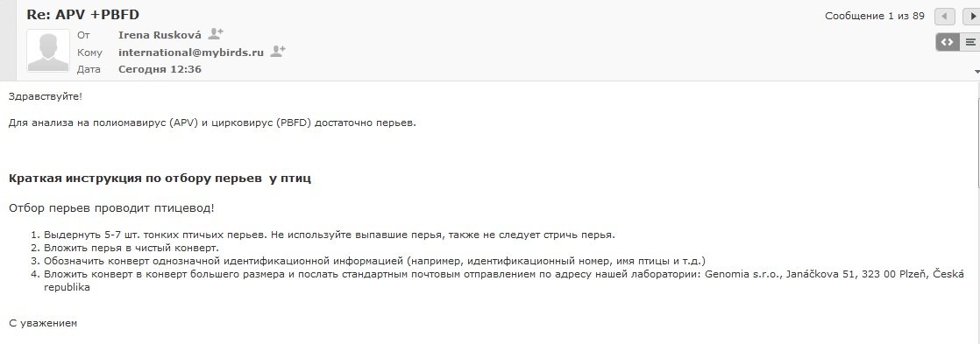Add Irena Rusková to contacts icon
The height and width of the screenshot is (344, 980).
[x=216, y=34]
